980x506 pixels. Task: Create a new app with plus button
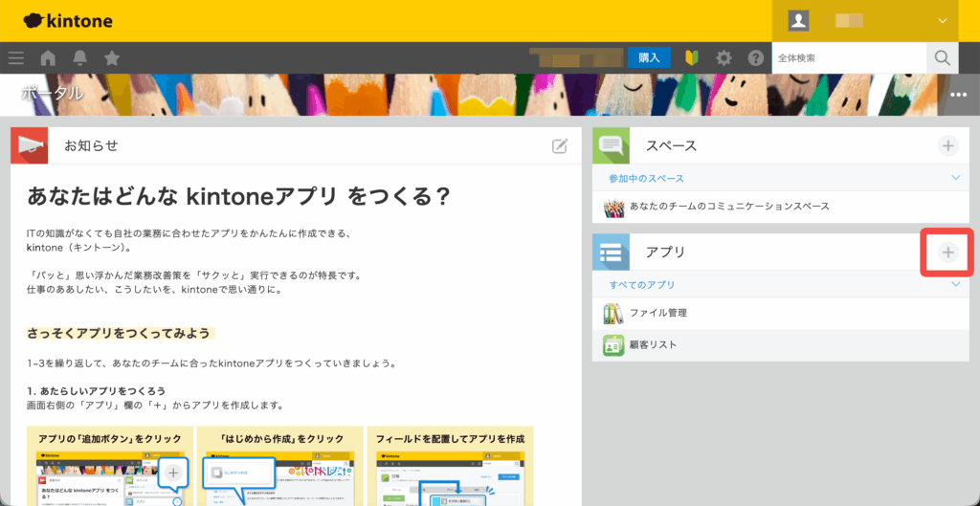947,253
